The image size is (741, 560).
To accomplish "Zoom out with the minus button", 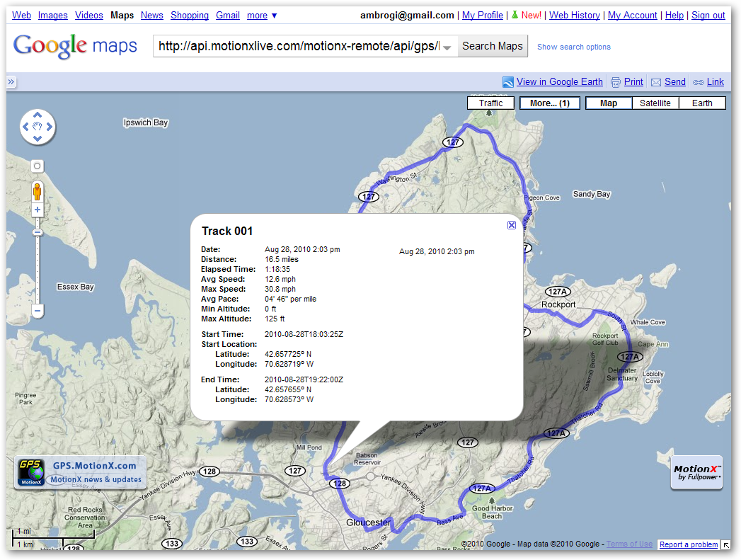I will click(x=38, y=311).
